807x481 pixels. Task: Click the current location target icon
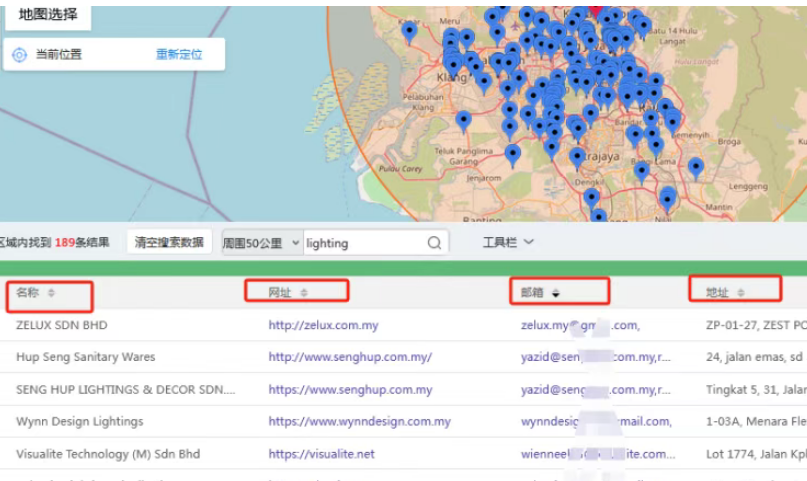coord(19,55)
